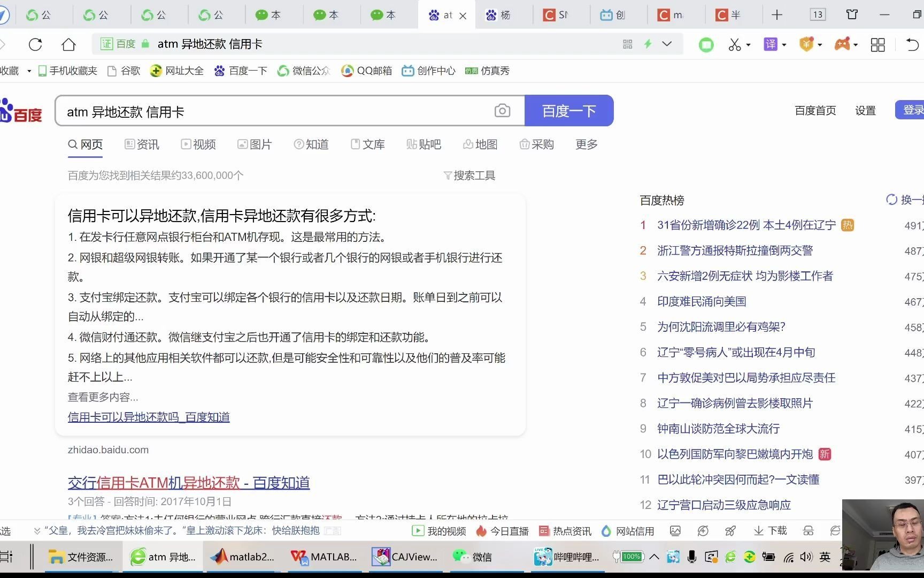Switch to 图片 search tab
The height and width of the screenshot is (578, 924).
pyautogui.click(x=255, y=144)
